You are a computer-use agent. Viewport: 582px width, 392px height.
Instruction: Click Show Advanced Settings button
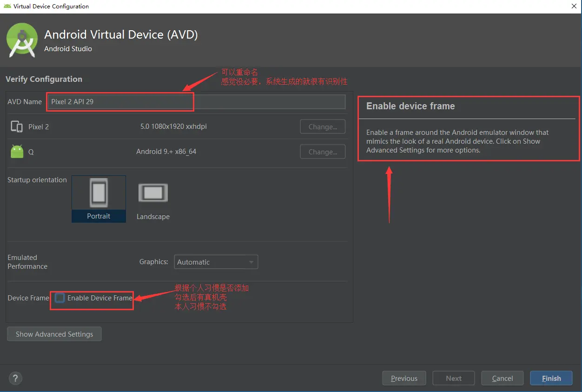tap(54, 334)
